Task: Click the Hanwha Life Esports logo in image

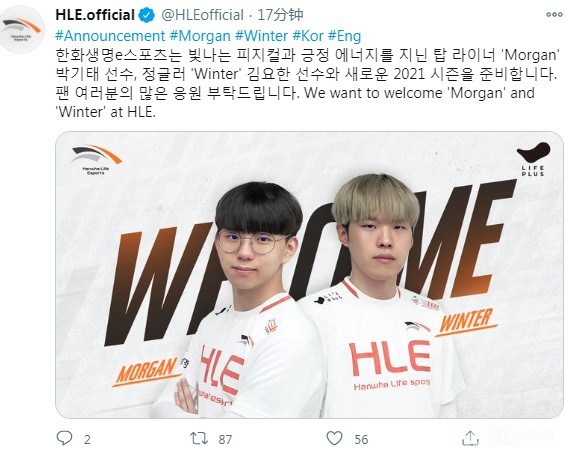Action: 96,160
